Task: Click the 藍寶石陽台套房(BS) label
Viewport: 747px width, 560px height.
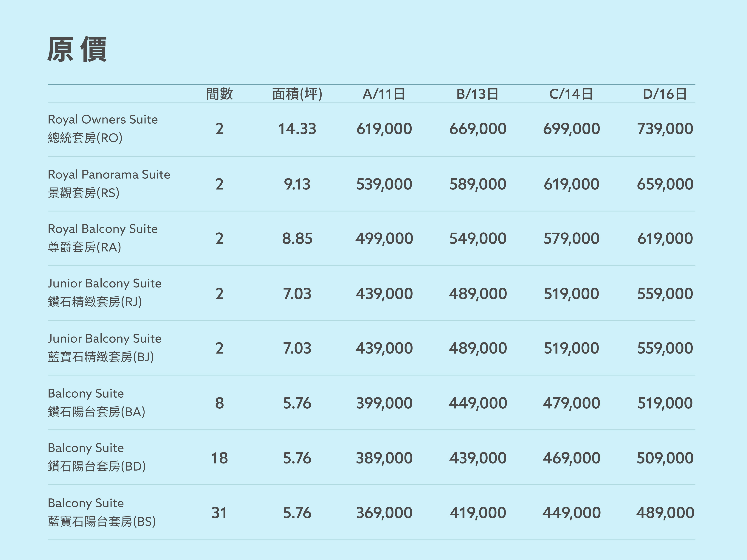Action: pyautogui.click(x=102, y=522)
